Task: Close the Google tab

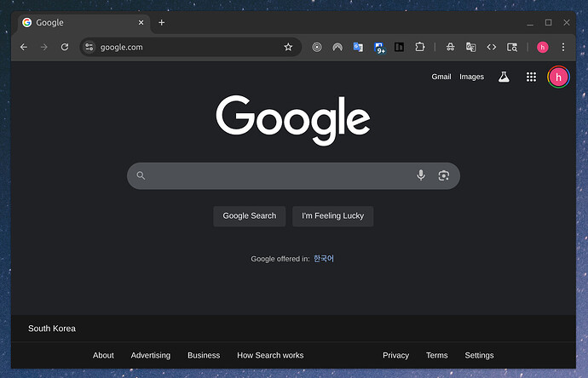Action: [x=141, y=23]
